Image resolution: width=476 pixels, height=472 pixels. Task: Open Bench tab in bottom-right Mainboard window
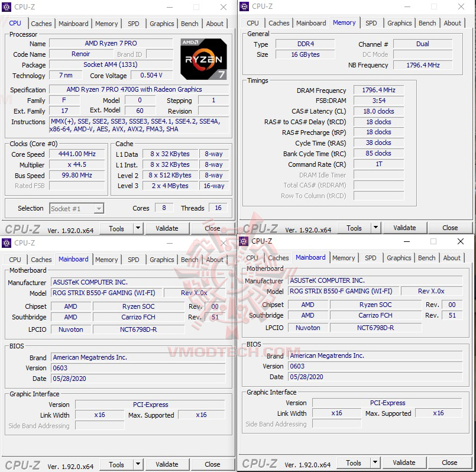[427, 258]
